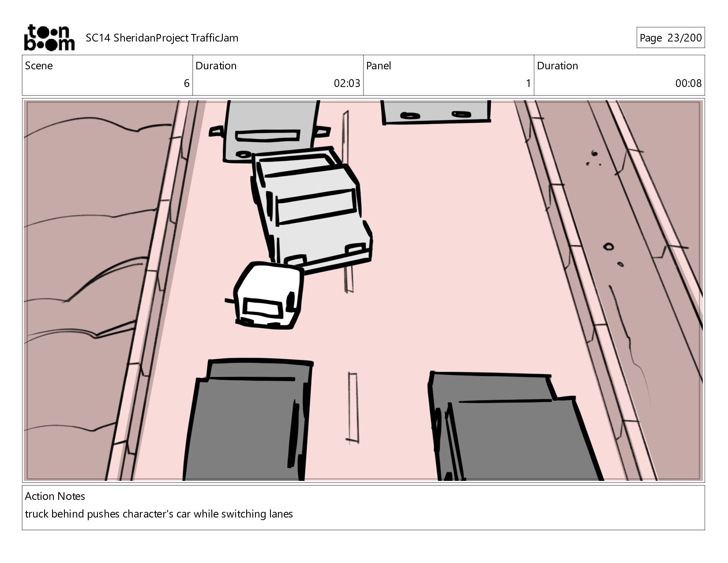728x563 pixels.
Task: Click the 'Action Notes' heading
Action: (55, 496)
